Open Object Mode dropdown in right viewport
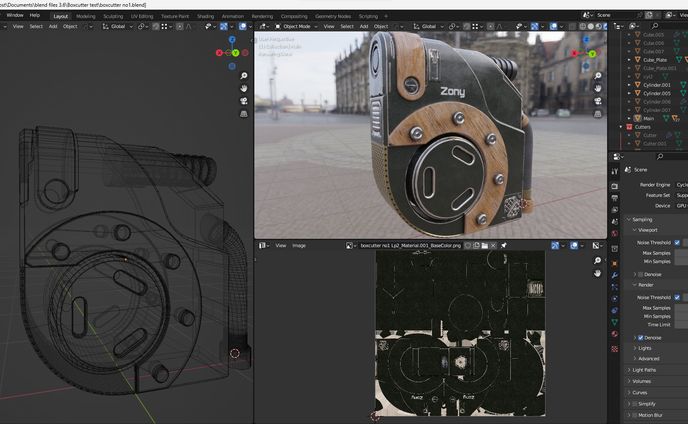The height and width of the screenshot is (424, 688). [x=297, y=26]
